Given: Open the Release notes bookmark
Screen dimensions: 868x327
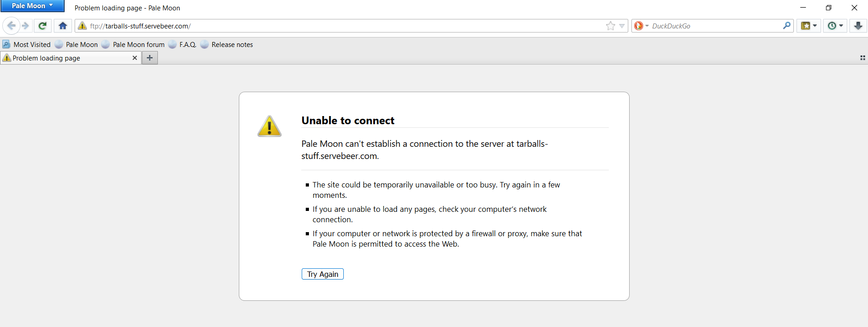Looking at the screenshot, I should tap(227, 44).
